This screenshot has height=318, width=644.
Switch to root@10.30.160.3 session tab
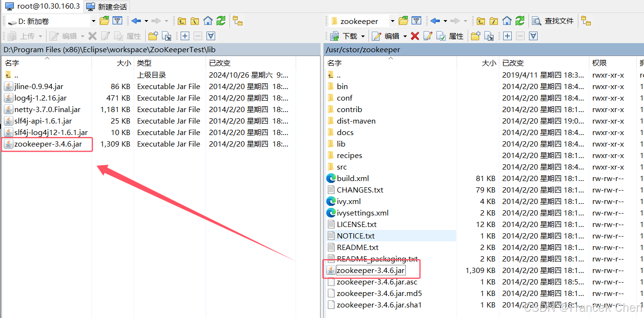click(42, 6)
